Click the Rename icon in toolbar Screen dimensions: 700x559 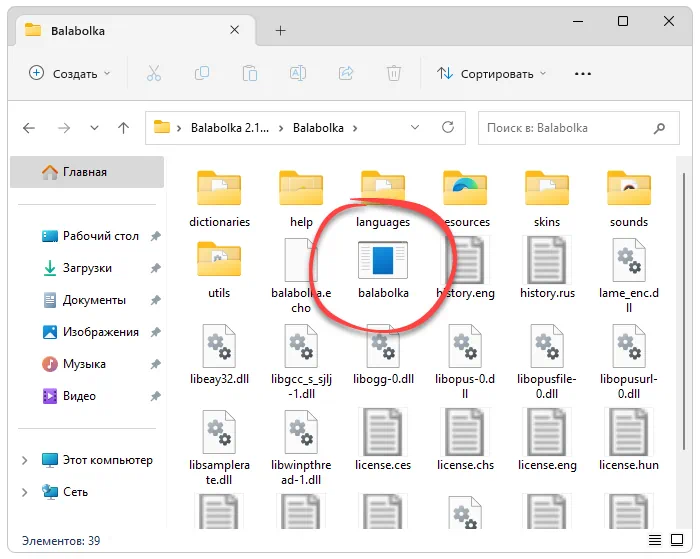pos(298,73)
